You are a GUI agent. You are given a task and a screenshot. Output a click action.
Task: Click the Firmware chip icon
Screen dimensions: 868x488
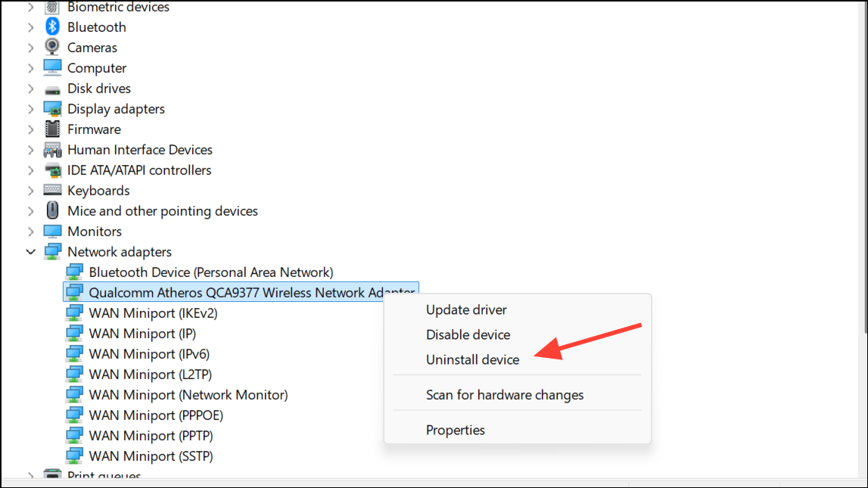pyautogui.click(x=52, y=129)
